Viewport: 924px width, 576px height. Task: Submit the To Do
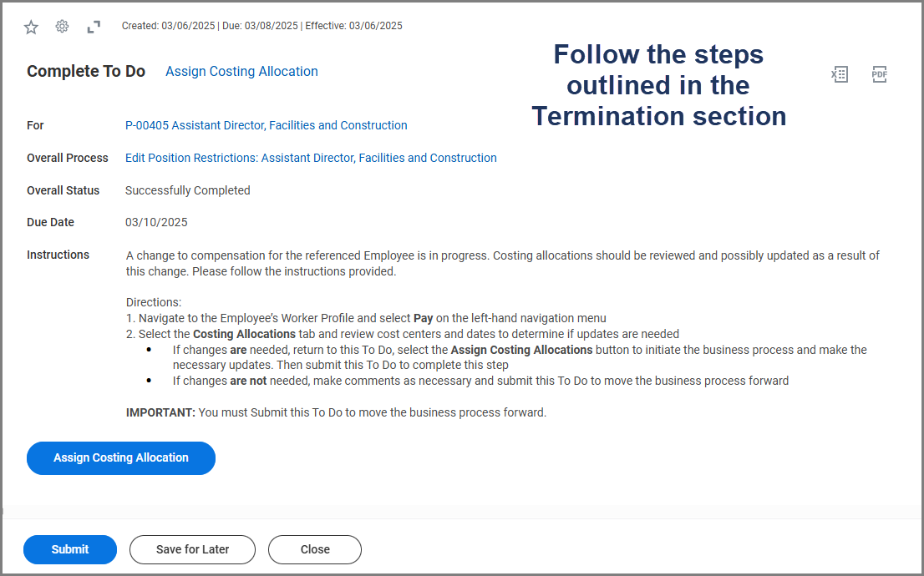pyautogui.click(x=70, y=549)
